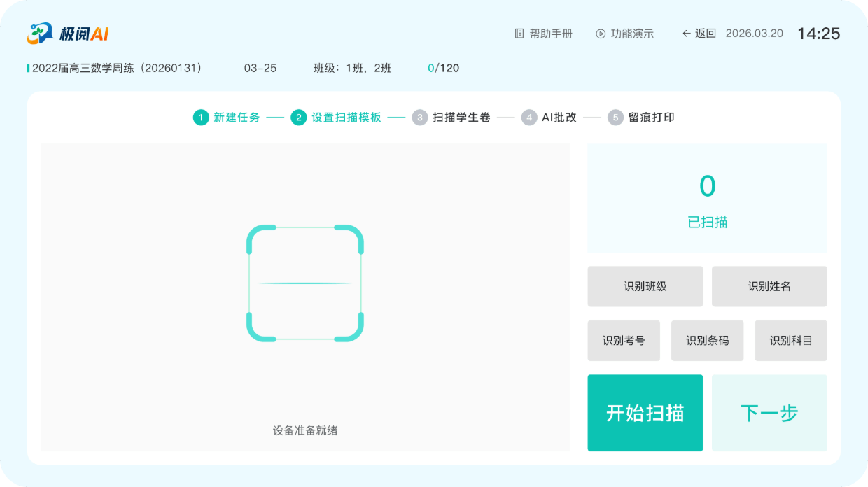Click the scanned count number 0

(708, 186)
